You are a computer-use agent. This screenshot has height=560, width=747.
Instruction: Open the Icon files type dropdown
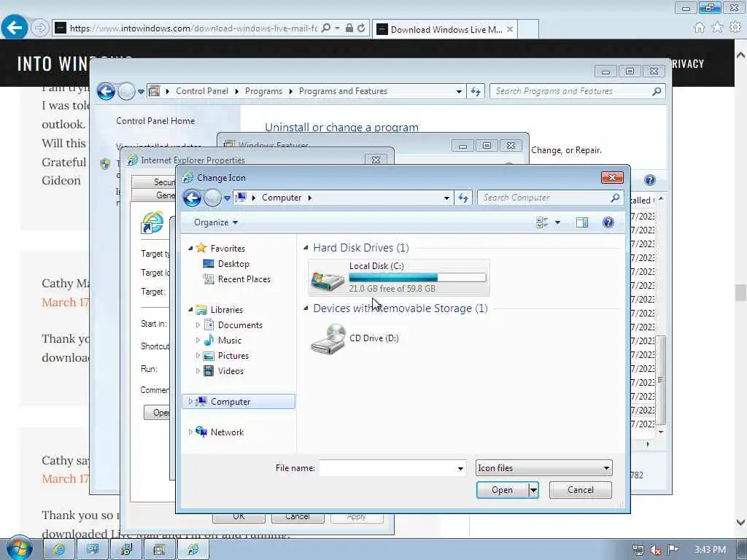(543, 468)
